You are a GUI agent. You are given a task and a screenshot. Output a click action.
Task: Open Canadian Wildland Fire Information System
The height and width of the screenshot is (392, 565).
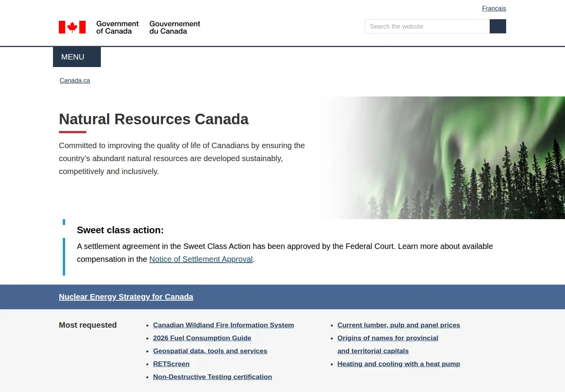pos(223,325)
